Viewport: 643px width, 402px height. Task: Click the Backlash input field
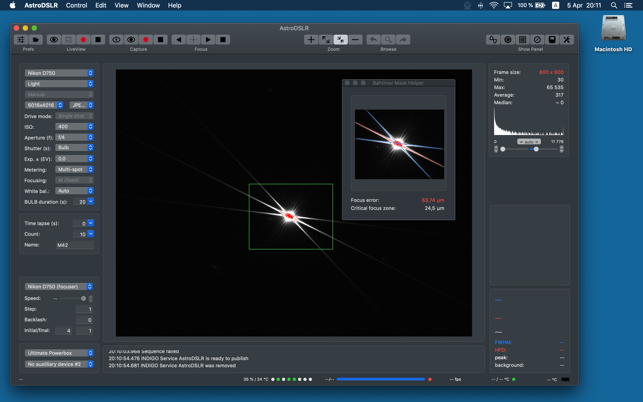84,320
